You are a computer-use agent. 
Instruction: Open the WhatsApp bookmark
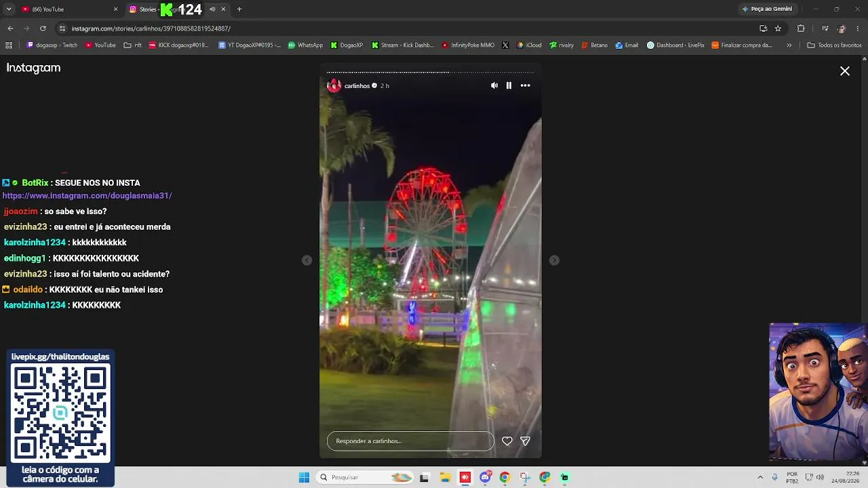pyautogui.click(x=305, y=45)
